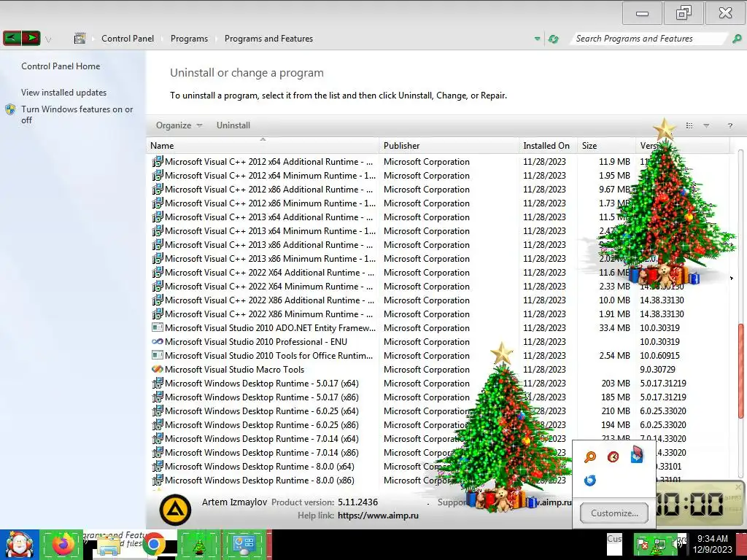This screenshot has width=747, height=560.
Task: Sort list by Installed On column header
Action: click(x=548, y=146)
